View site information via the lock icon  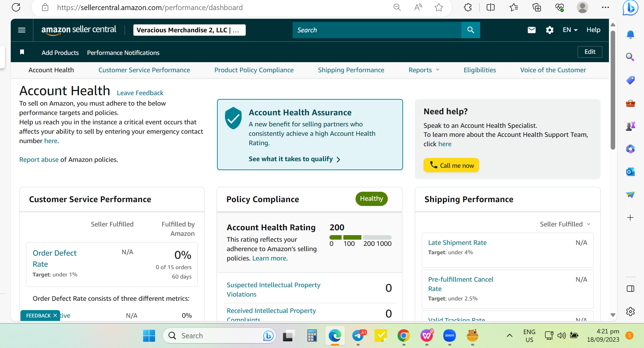coord(45,7)
